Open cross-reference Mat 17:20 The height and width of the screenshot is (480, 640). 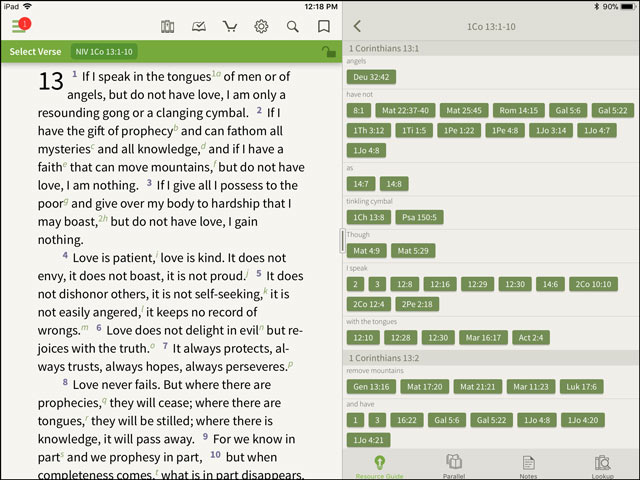click(424, 387)
